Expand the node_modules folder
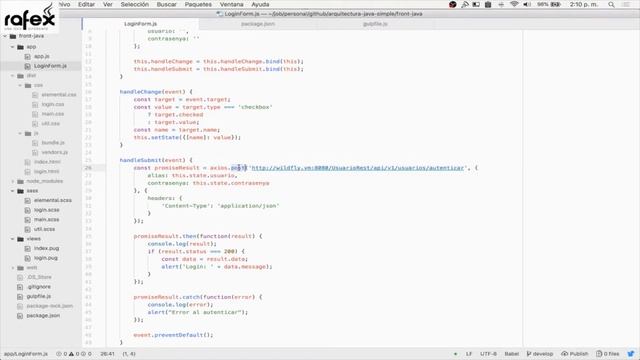Viewport: 640px width, 360px height. tap(13, 181)
